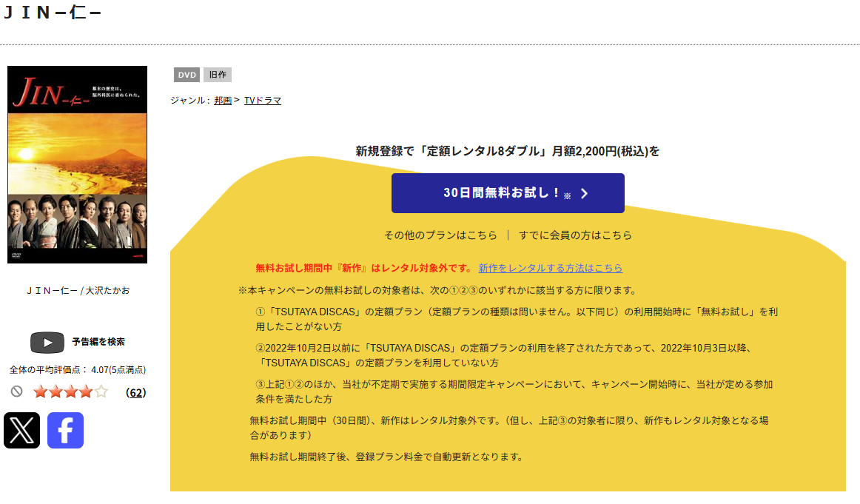The width and height of the screenshot is (860, 504).
Task: Open その他のプランはこちら link
Action: 440,235
